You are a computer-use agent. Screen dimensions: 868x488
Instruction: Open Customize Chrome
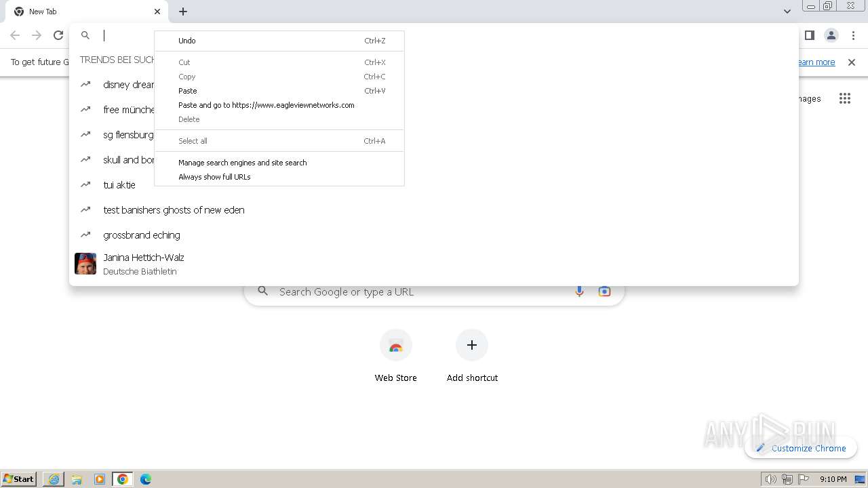tap(801, 448)
